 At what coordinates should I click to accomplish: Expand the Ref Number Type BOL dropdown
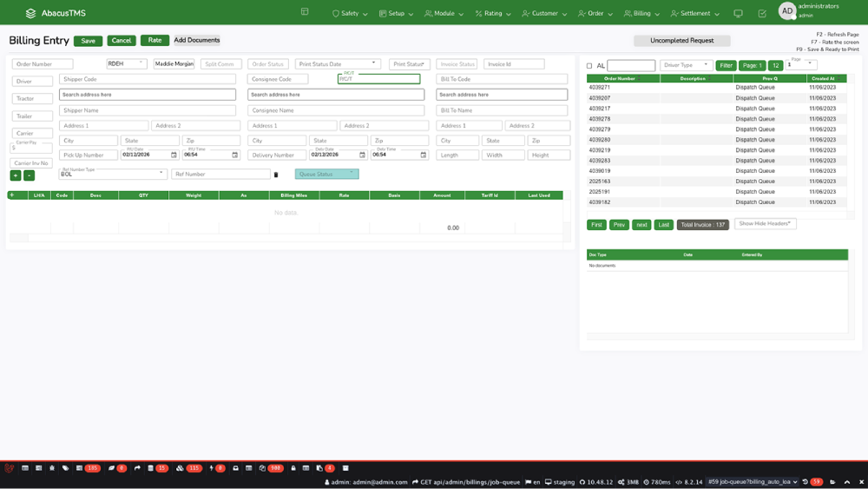pyautogui.click(x=113, y=174)
